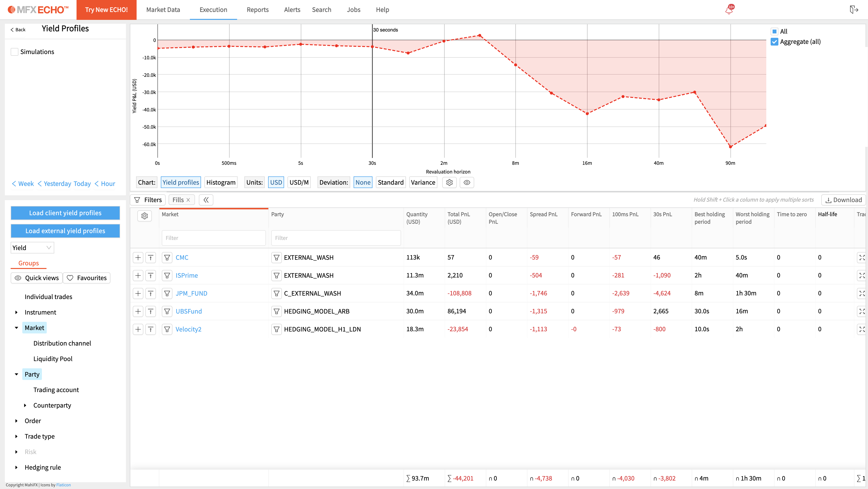
Task: Filter by C_EXTERNAL_WASH party funnel icon
Action: [276, 293]
